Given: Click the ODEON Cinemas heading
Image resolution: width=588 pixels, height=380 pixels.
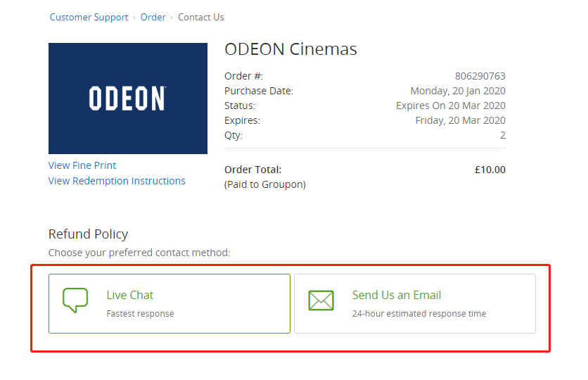Looking at the screenshot, I should pos(290,49).
